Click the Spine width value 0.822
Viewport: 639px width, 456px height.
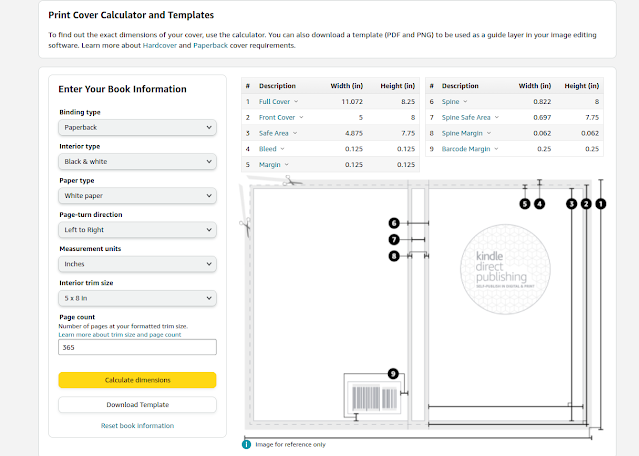(x=542, y=101)
